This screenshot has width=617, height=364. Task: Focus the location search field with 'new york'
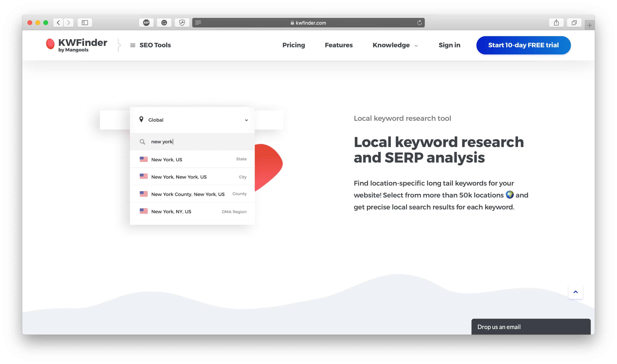(x=192, y=141)
